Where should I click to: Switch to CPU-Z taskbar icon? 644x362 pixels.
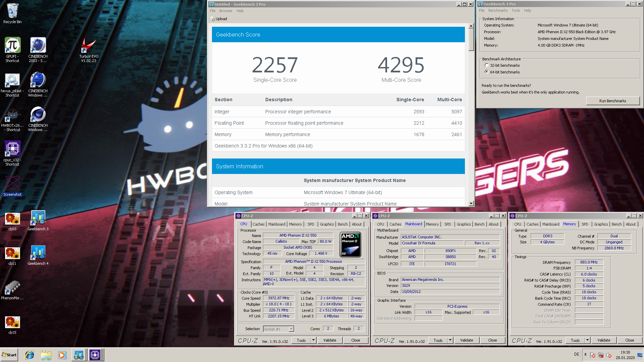[x=95, y=355]
